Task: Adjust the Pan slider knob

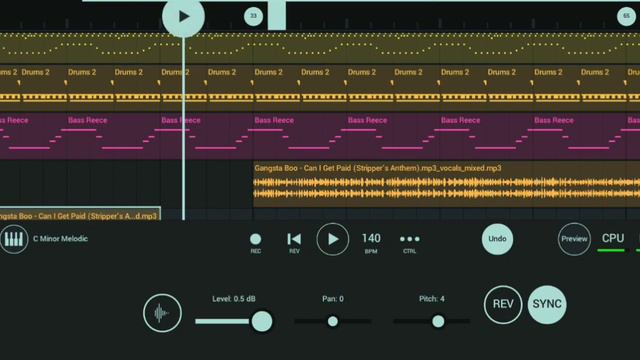Action: click(x=333, y=322)
